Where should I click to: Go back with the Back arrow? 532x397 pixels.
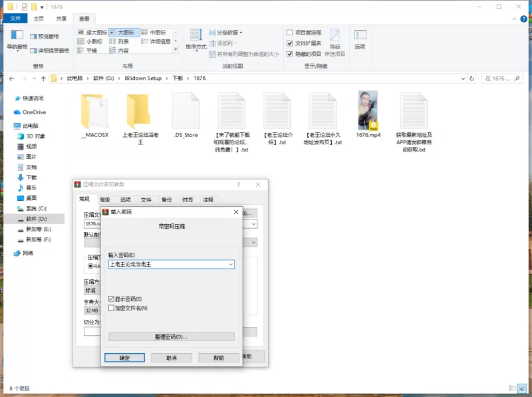pyautogui.click(x=11, y=78)
